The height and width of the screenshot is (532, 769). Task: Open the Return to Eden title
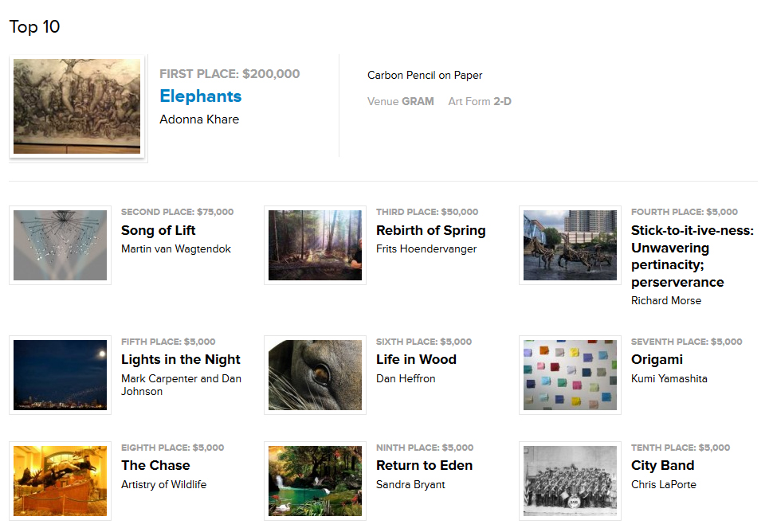(x=424, y=465)
